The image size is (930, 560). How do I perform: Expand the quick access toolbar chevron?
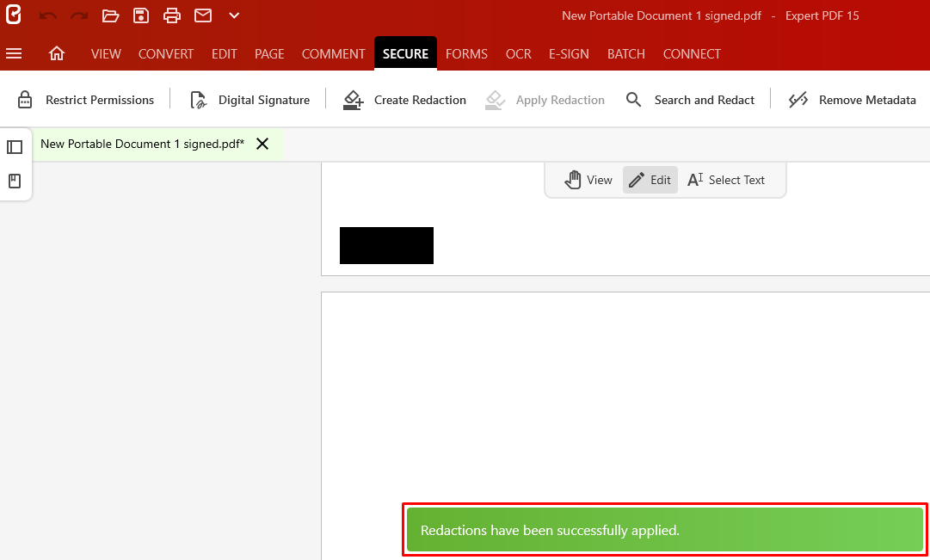(x=234, y=15)
